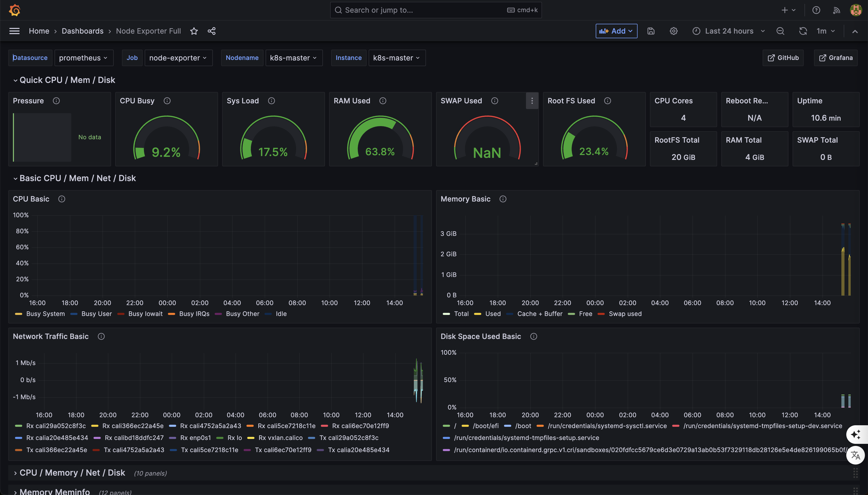
Task: Open the Last 24 hours time picker
Action: point(729,31)
